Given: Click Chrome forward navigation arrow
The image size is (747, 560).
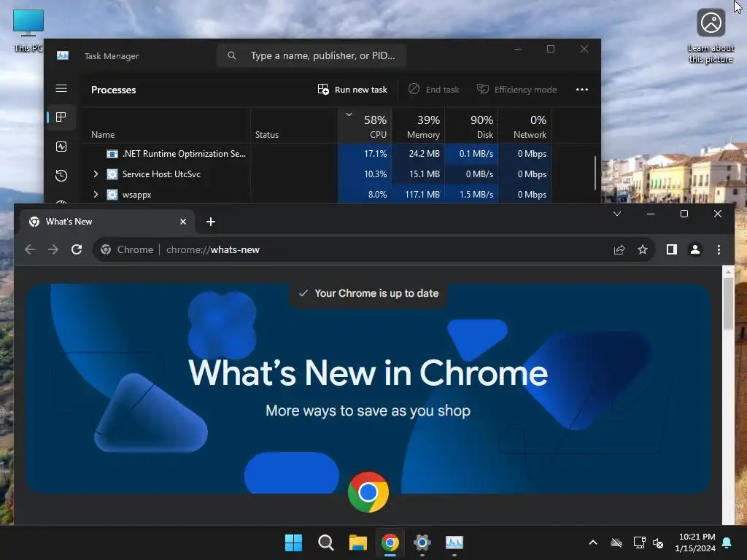Looking at the screenshot, I should [x=53, y=249].
